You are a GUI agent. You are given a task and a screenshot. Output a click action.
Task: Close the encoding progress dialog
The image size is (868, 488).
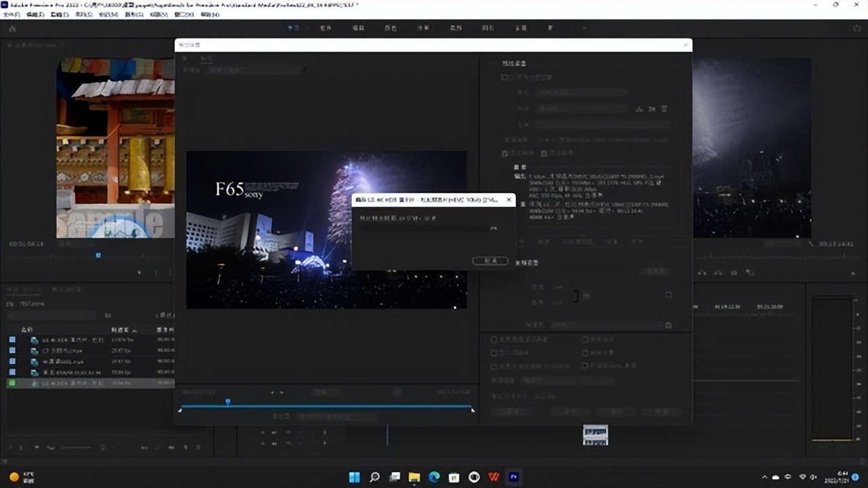(x=509, y=200)
